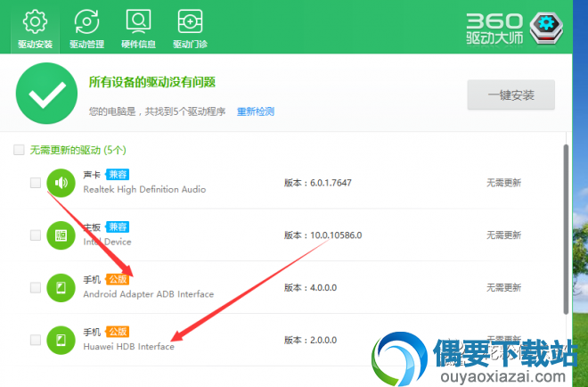Click the driver list vertical scrollbar
588x387 pixels.
[566, 229]
